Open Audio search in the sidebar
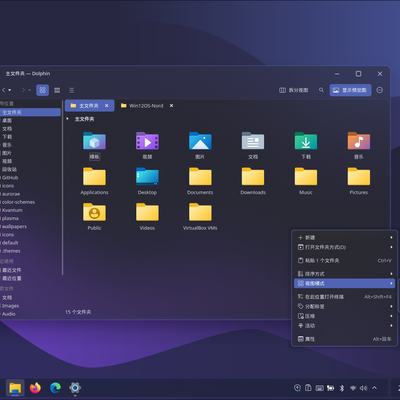 (30, 314)
